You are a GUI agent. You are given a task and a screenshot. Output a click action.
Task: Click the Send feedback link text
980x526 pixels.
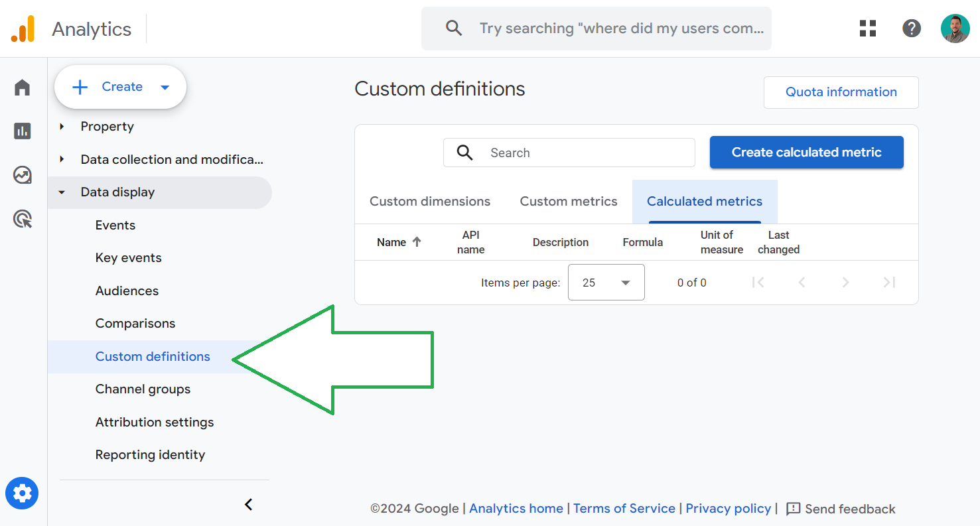point(850,509)
